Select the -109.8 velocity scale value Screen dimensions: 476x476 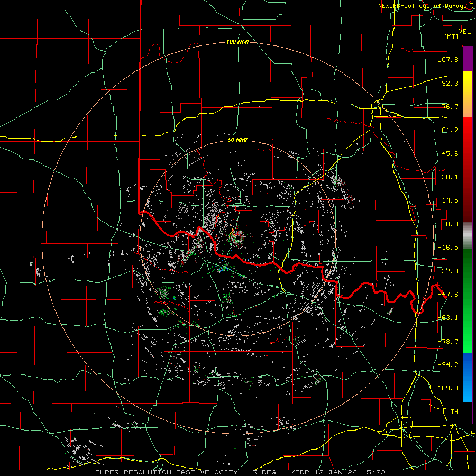446,388
